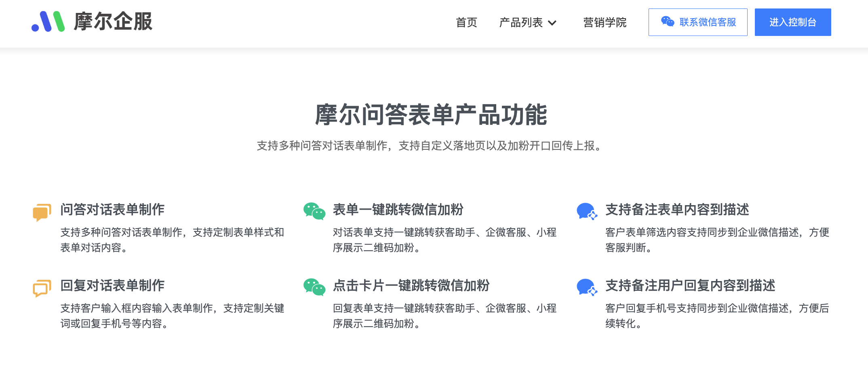Click the 摩尔企服 logo icon
This screenshot has width=868, height=382.
coord(48,21)
